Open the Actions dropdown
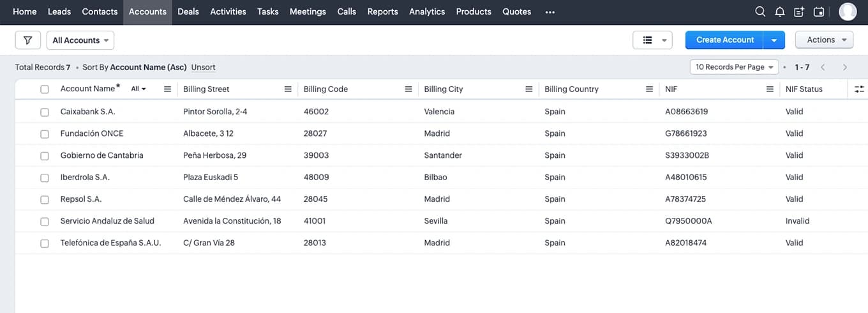The height and width of the screenshot is (313, 868). (825, 40)
